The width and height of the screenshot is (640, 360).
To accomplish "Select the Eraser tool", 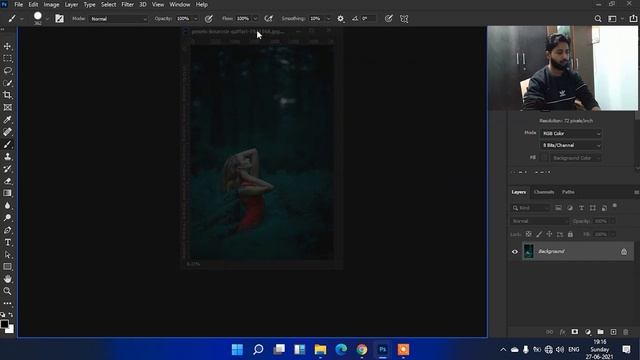I will [7, 181].
